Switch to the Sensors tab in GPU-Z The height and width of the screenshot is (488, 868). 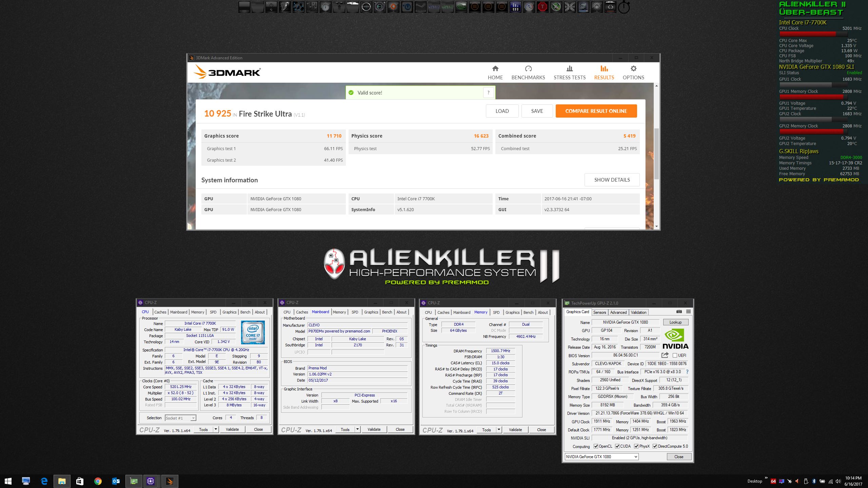point(599,312)
